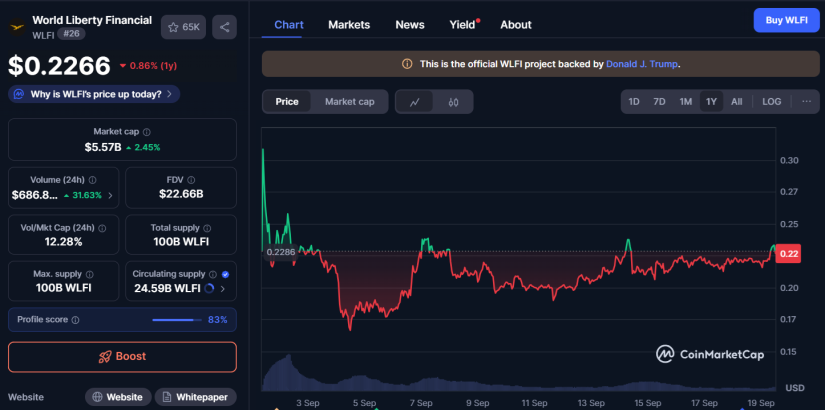Click the Profile score info icon
This screenshot has width=825, height=410.
pos(75,320)
